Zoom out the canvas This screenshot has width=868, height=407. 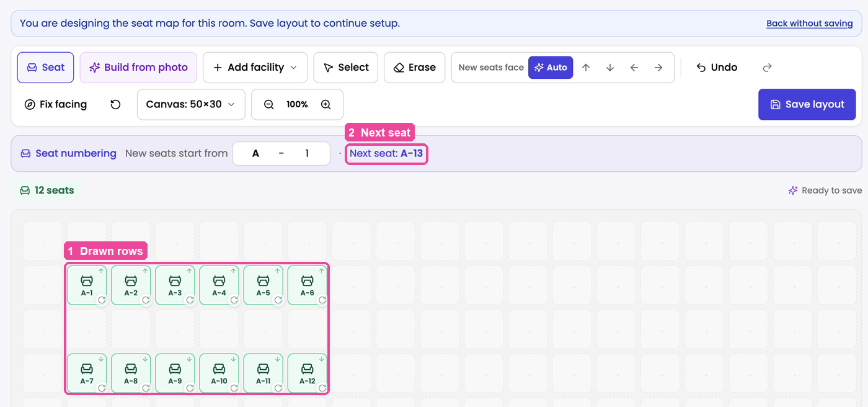tap(269, 105)
